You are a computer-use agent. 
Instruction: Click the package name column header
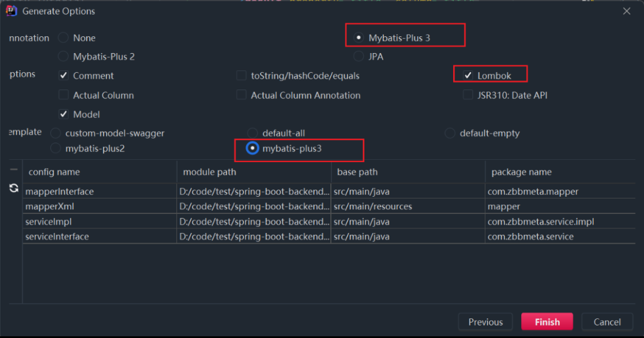click(x=560, y=172)
